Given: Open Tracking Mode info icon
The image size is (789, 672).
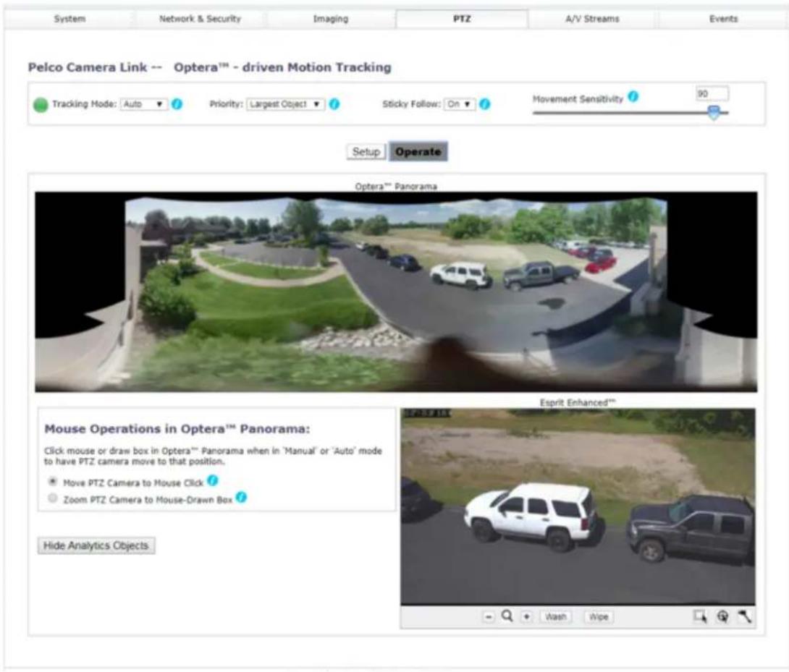Looking at the screenshot, I should pyautogui.click(x=177, y=104).
